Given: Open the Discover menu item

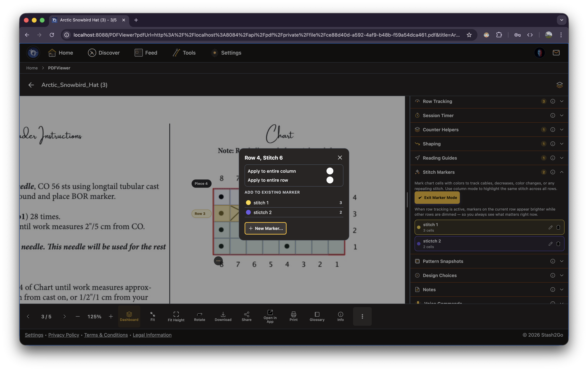Looking at the screenshot, I should (103, 53).
